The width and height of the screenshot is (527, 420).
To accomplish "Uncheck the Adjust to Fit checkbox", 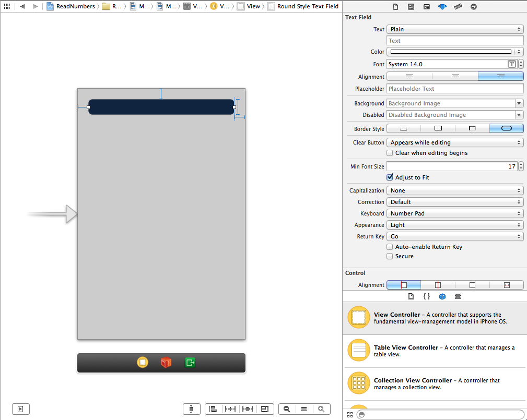I will 390,177.
